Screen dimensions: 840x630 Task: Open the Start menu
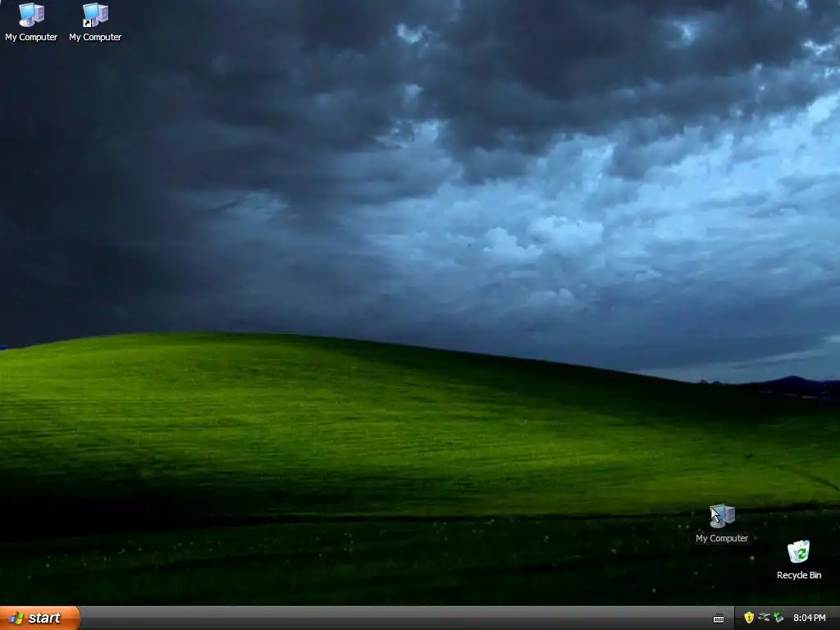[x=39, y=619]
